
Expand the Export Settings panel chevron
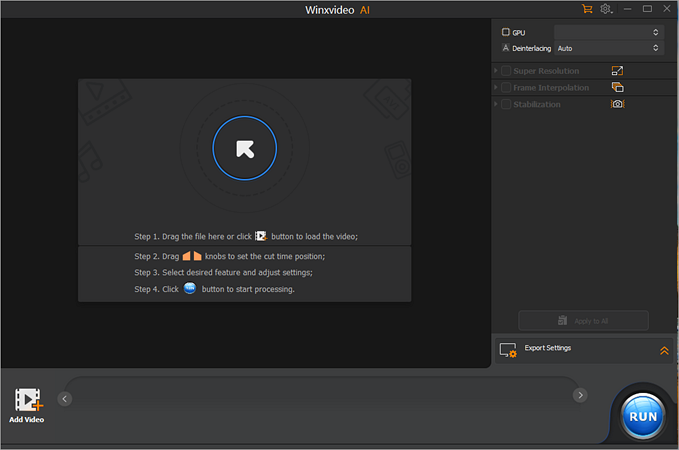pos(664,350)
